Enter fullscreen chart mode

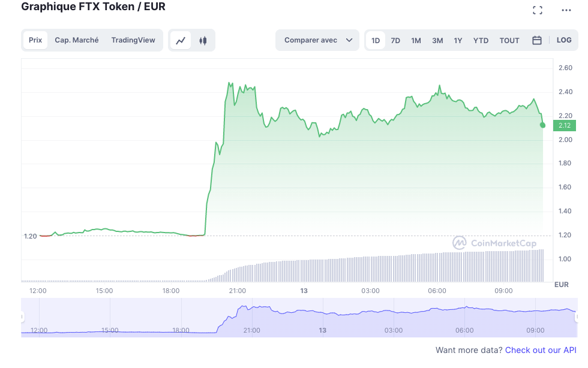[x=538, y=10]
